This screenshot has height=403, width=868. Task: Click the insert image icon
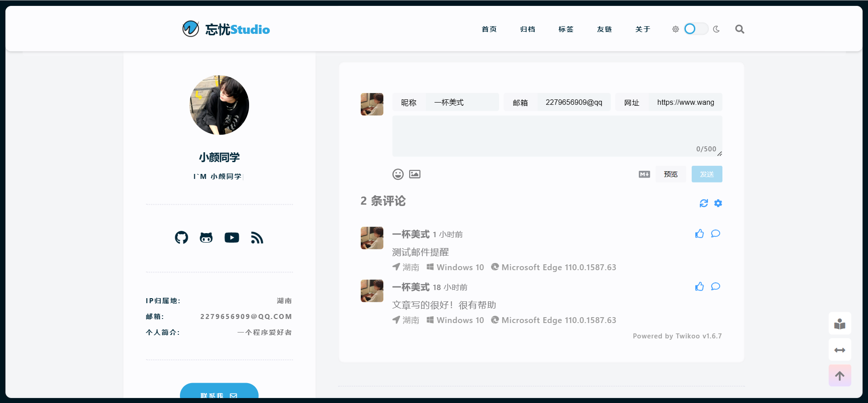point(415,174)
